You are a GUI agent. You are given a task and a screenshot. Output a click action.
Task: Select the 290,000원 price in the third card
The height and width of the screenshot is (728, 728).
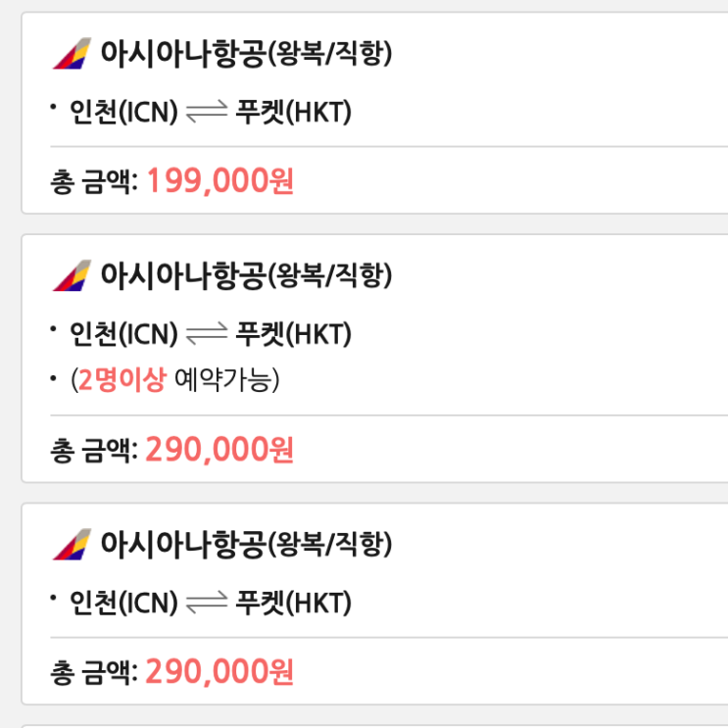click(x=220, y=672)
